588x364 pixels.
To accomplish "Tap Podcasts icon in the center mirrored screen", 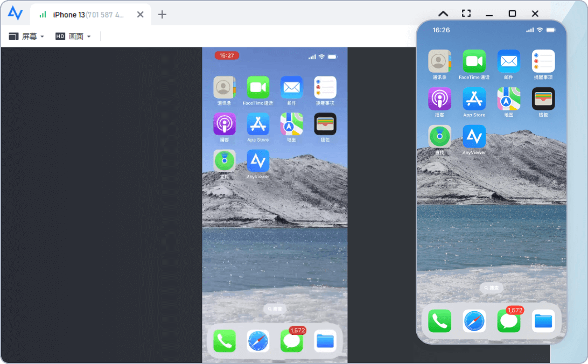I will (x=225, y=124).
